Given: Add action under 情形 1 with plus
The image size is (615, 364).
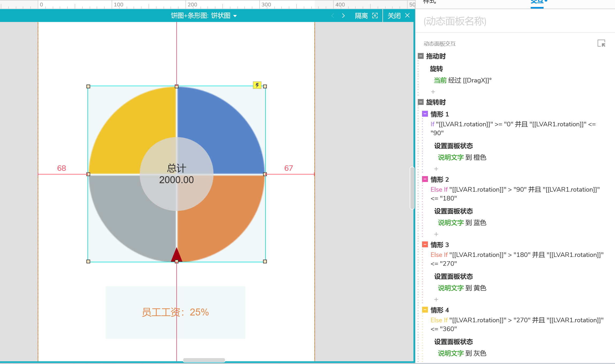Looking at the screenshot, I should click(436, 169).
